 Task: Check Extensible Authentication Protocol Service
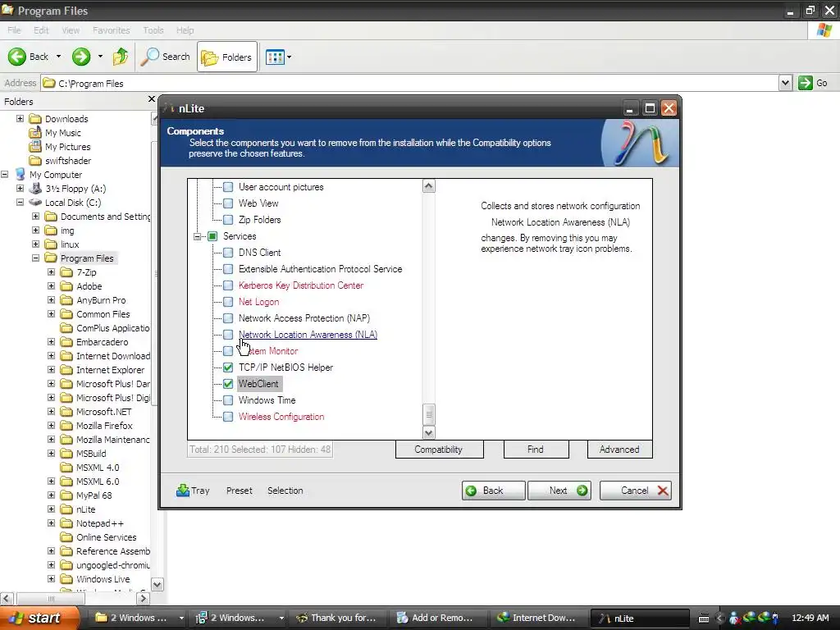pyautogui.click(x=228, y=269)
